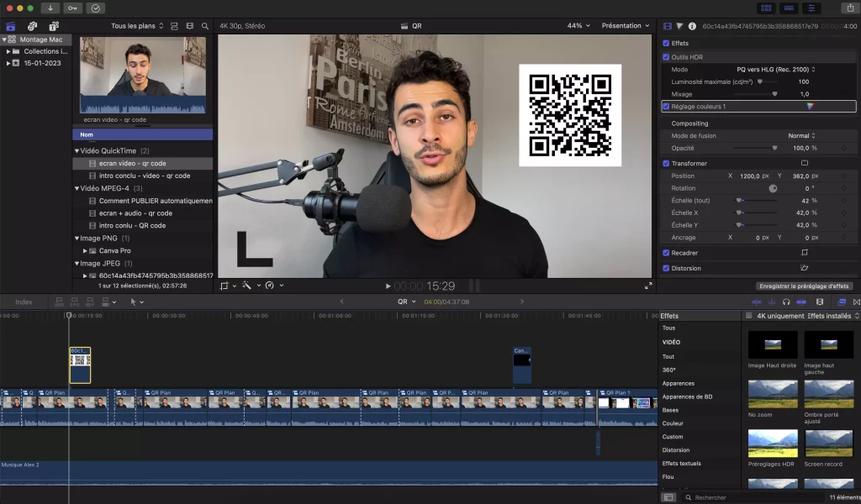Toggle the Recadrer checkbox

666,253
